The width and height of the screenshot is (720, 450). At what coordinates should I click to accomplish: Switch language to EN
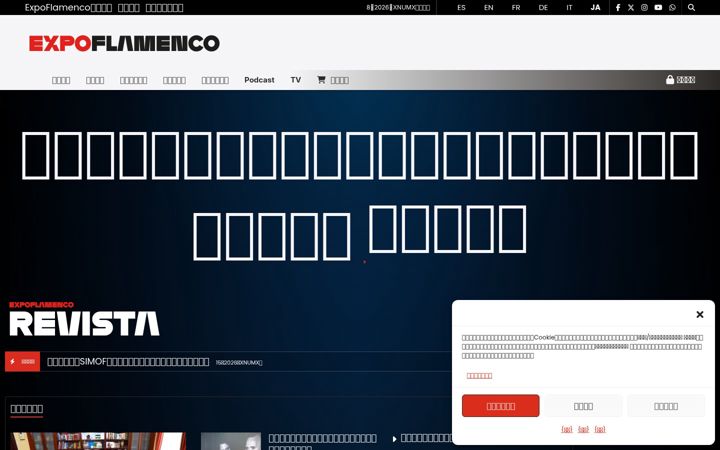point(489,7)
